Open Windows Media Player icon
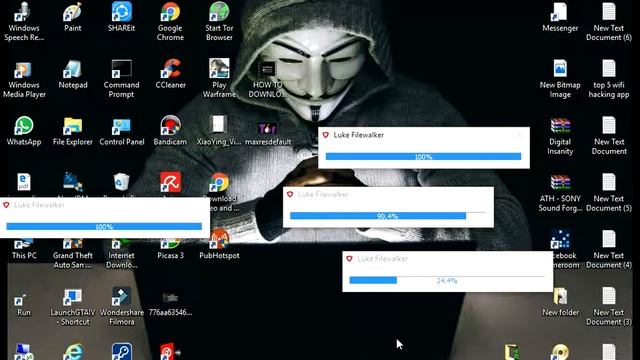 [x=24, y=79]
